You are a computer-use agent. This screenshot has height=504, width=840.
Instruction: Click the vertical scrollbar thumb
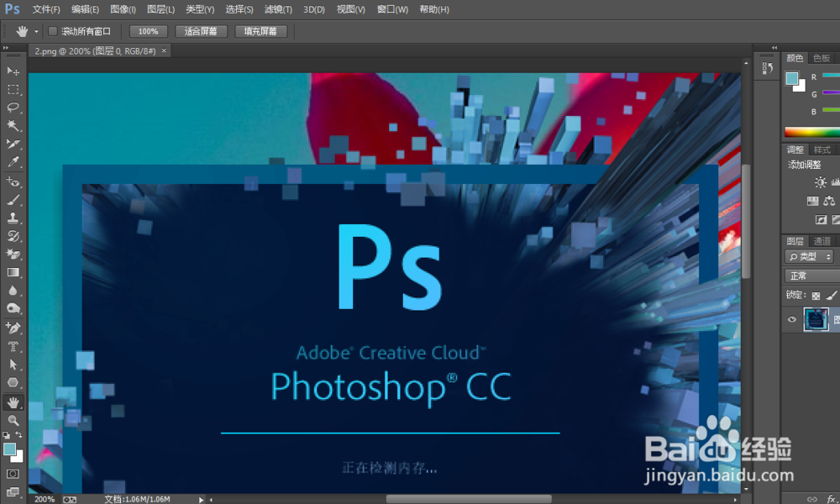pyautogui.click(x=746, y=221)
